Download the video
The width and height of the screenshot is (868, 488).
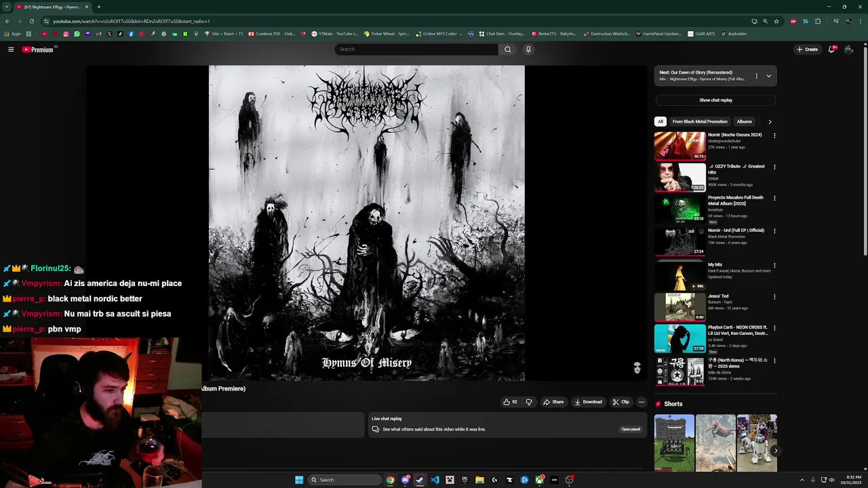pyautogui.click(x=588, y=402)
